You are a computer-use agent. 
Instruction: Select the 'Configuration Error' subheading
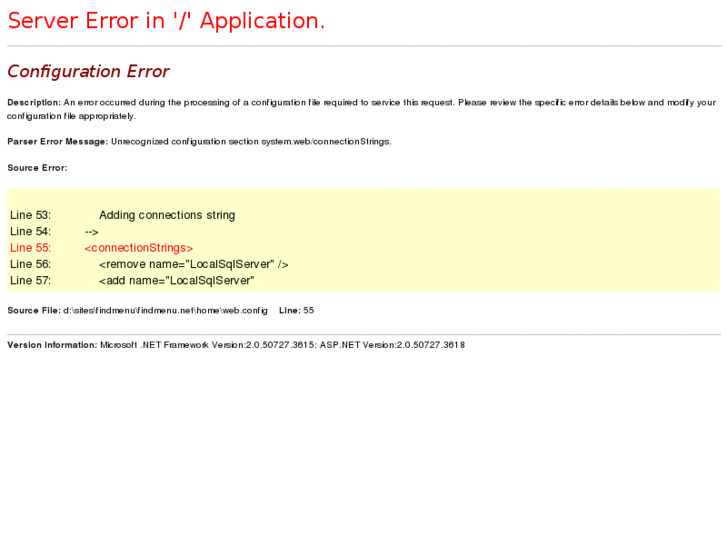point(88,71)
